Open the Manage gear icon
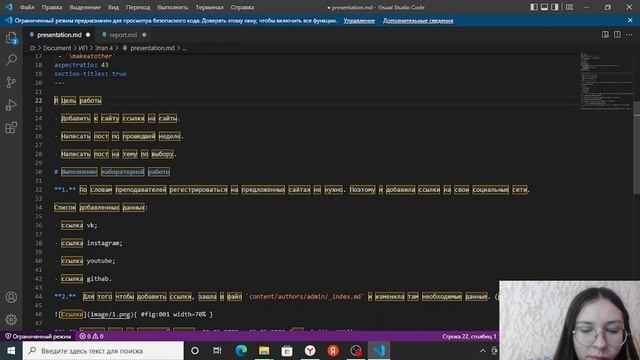640x360 pixels. point(11,319)
